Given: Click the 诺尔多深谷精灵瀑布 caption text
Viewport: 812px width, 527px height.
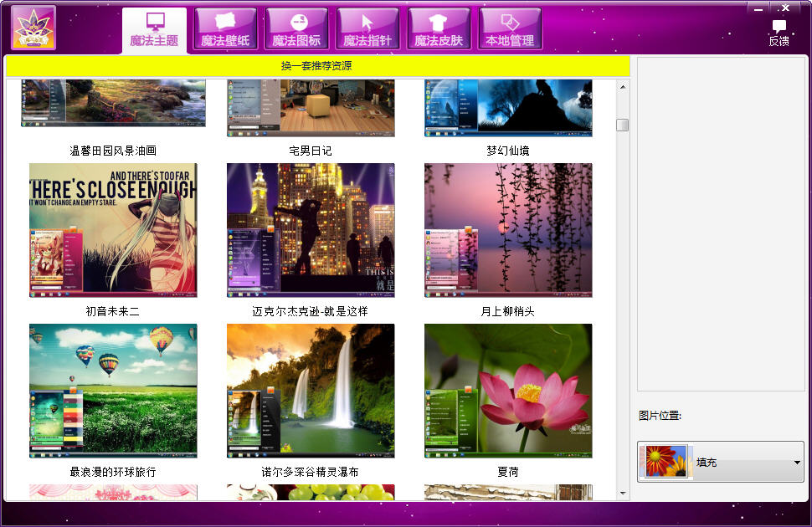Looking at the screenshot, I should pos(311,472).
